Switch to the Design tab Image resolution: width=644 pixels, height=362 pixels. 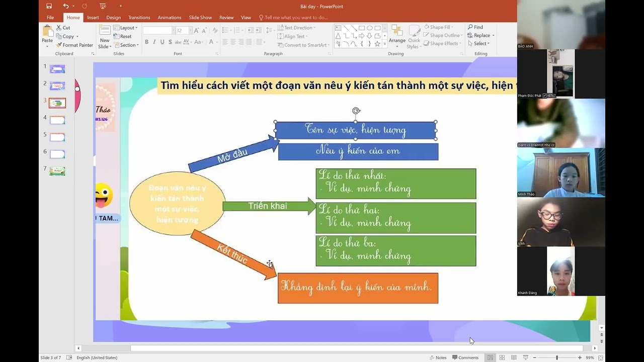[113, 17]
